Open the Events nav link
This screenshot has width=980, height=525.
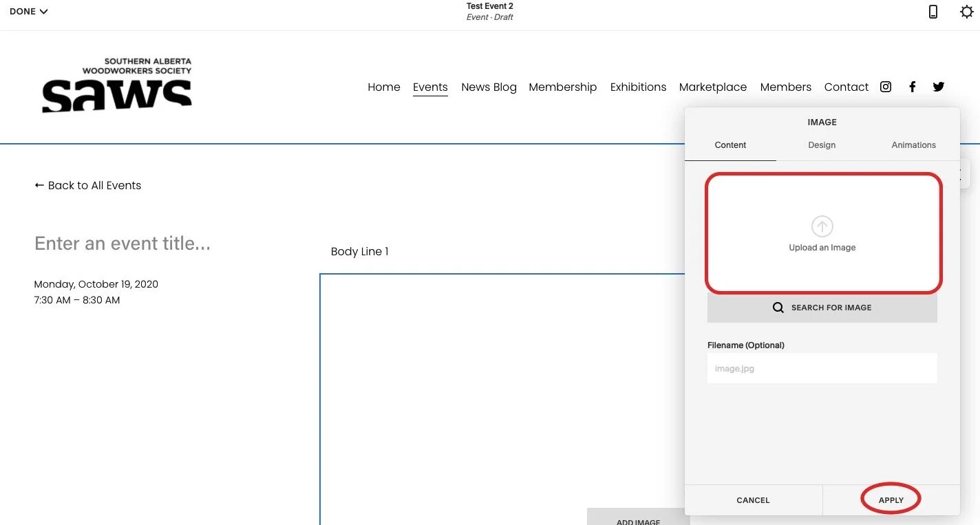coord(430,87)
